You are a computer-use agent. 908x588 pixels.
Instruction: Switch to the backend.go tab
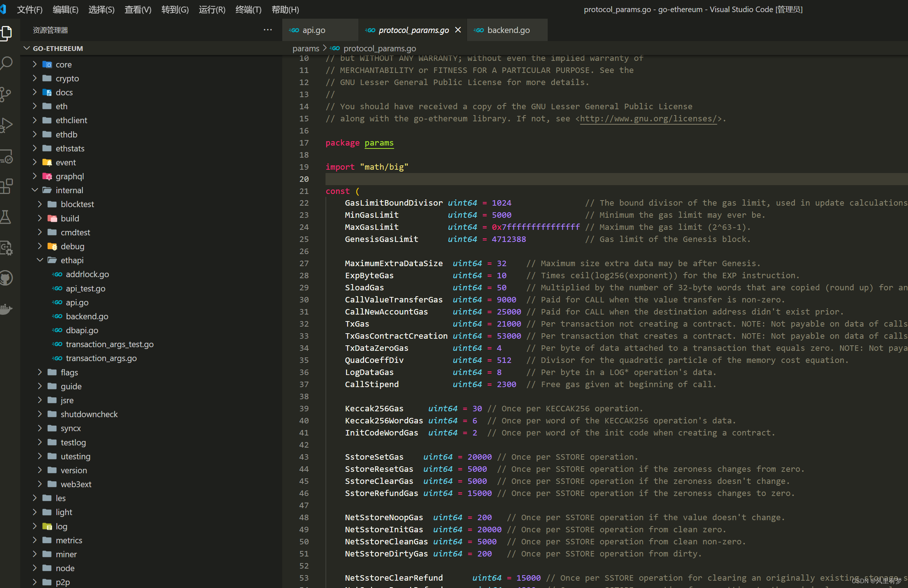tap(508, 30)
